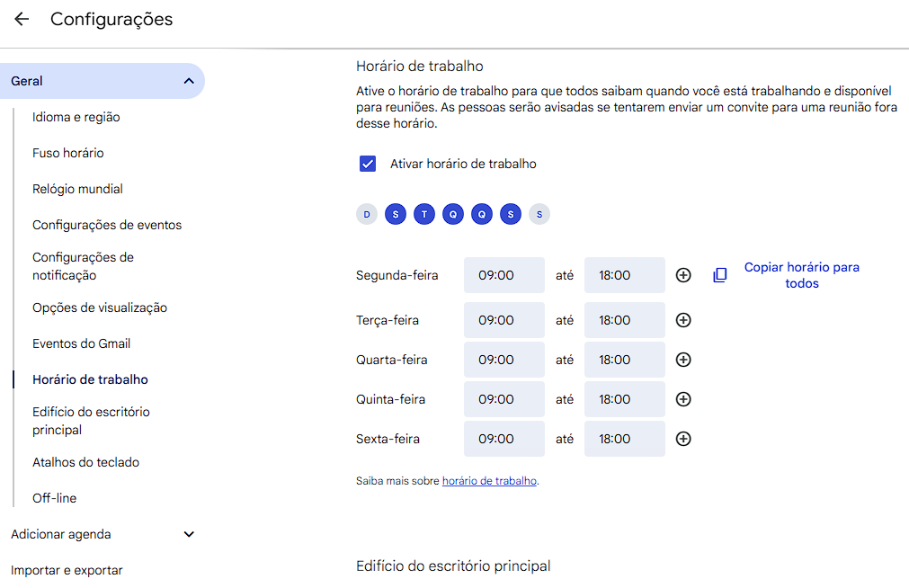
Task: Expand the Adicionar agenda section
Action: (189, 534)
